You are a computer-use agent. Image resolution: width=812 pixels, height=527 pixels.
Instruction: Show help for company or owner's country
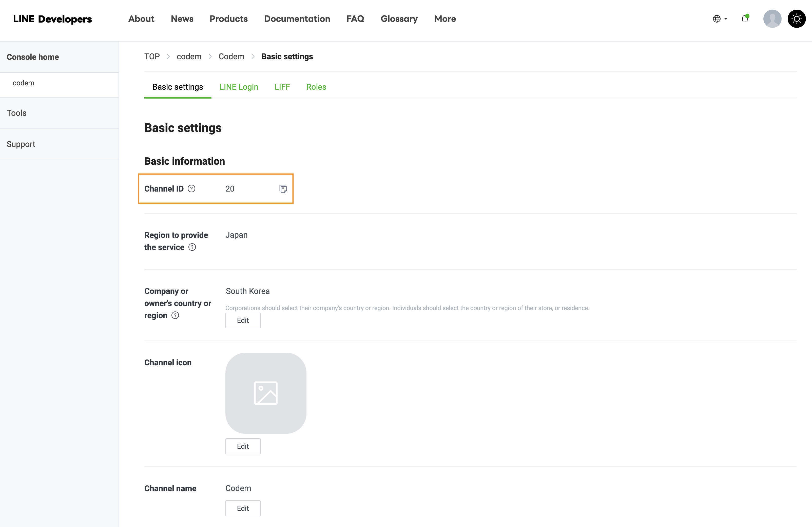point(175,315)
